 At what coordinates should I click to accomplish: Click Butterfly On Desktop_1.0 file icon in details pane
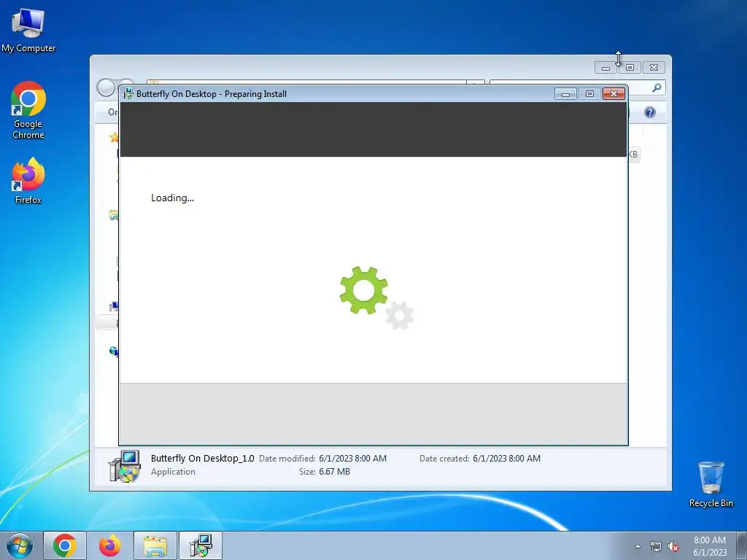pyautogui.click(x=124, y=466)
